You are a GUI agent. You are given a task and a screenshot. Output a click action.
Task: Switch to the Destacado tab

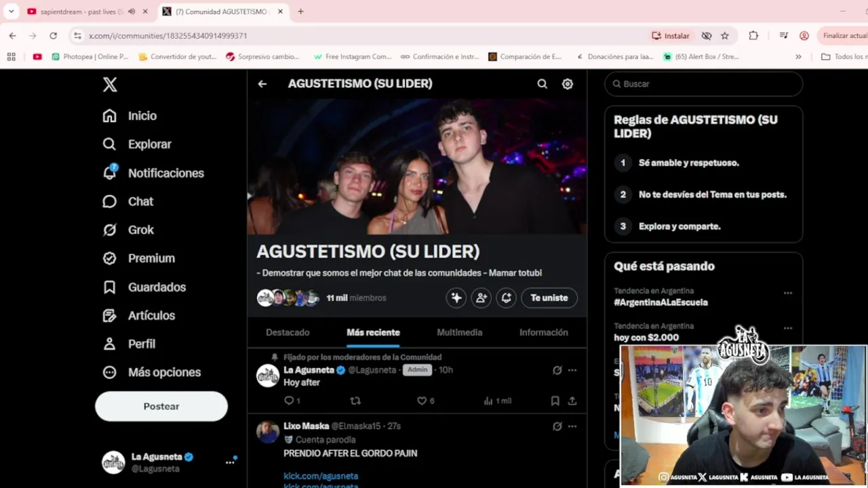click(288, 332)
